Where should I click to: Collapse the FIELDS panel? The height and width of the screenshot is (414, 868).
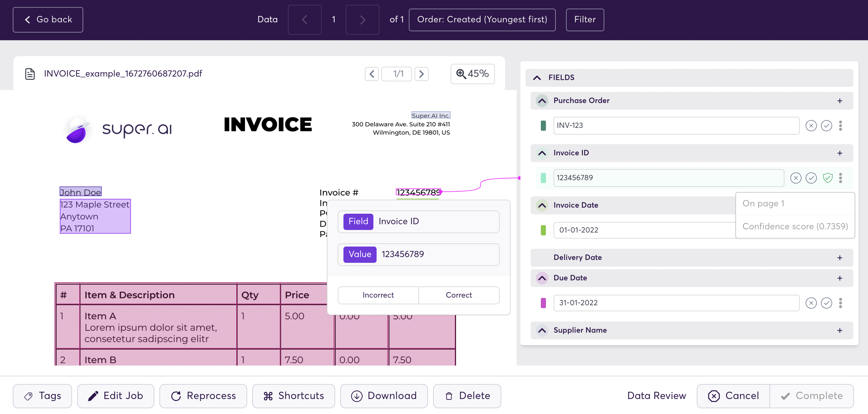pyautogui.click(x=537, y=78)
